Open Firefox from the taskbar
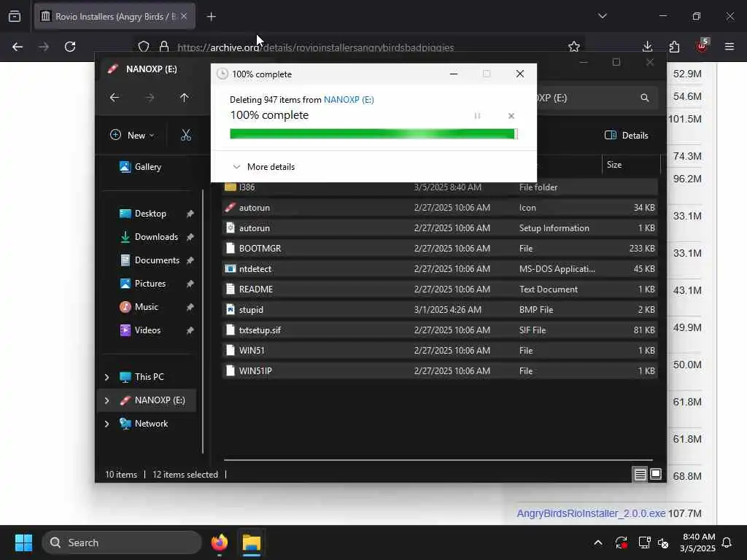747x560 pixels. click(220, 542)
